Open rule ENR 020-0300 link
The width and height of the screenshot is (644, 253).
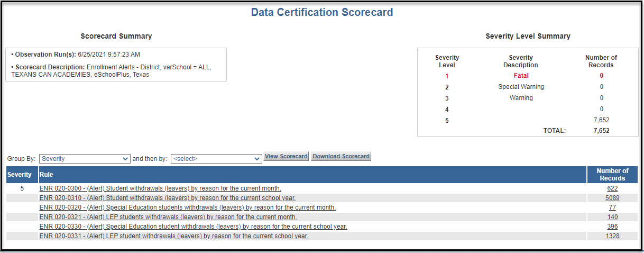[x=160, y=188]
